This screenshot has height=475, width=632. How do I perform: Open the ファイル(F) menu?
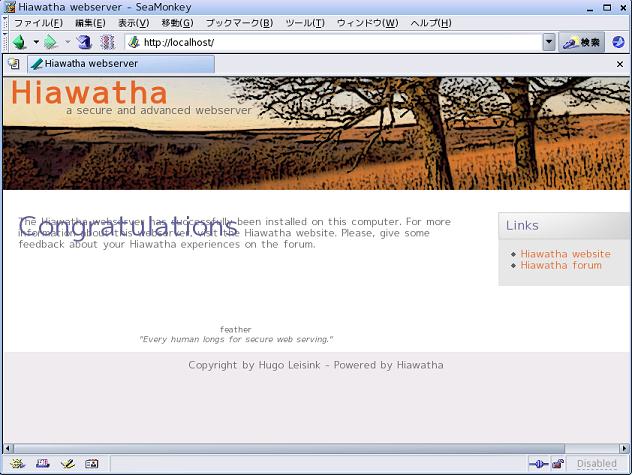tap(38, 23)
